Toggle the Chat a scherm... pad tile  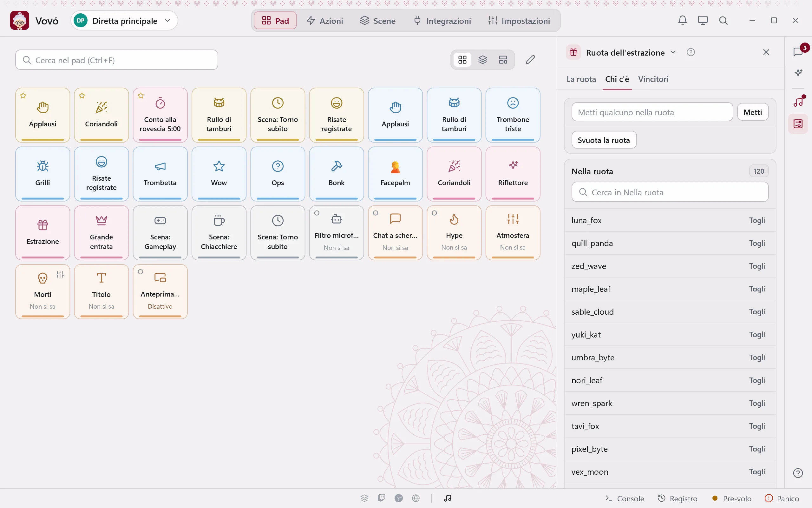(x=395, y=232)
